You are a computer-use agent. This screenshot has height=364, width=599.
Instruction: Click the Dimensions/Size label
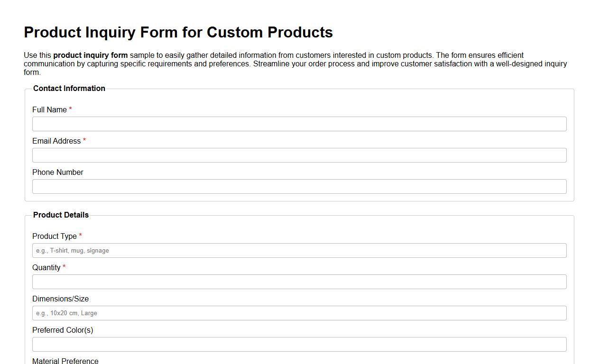[x=60, y=299]
